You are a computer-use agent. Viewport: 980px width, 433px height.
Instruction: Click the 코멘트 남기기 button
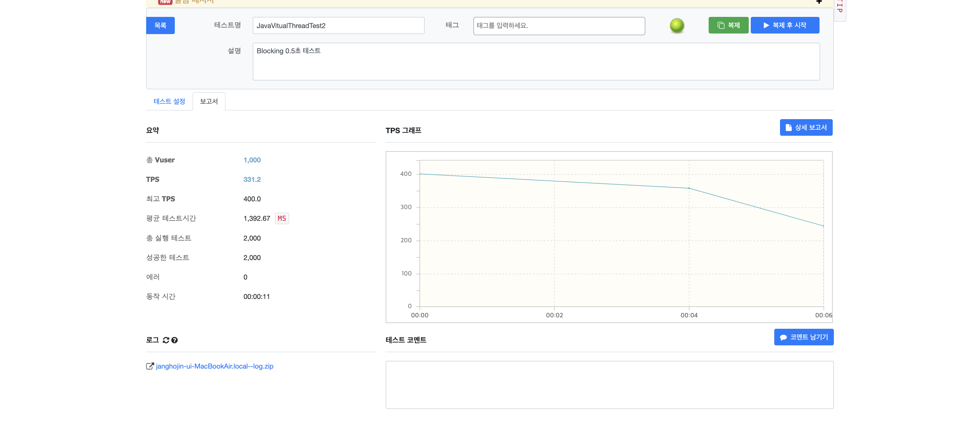click(803, 337)
